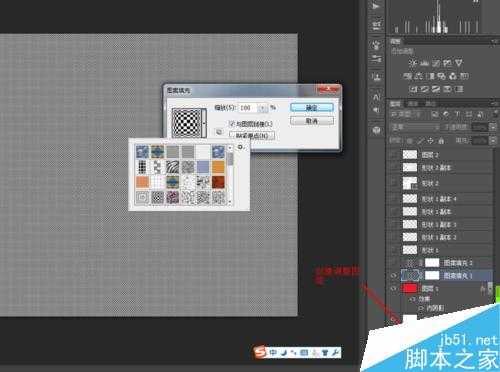Viewport: 500px width, 372px height.
Task: Show the 图案填充 2 layer
Action: (x=394, y=263)
